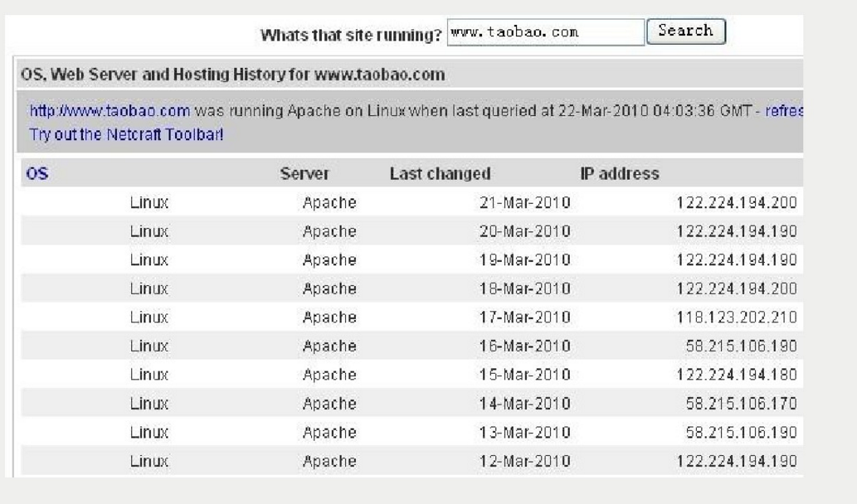Select IP 122.224.194.180
The height and width of the screenshot is (504, 857).
click(x=737, y=375)
